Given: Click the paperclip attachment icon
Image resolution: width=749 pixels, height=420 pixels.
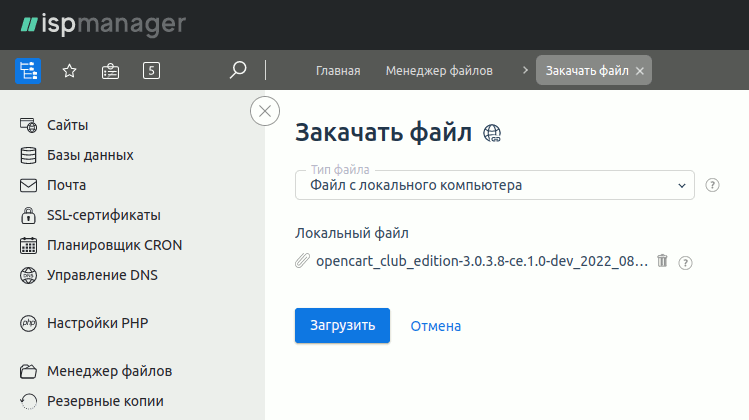Looking at the screenshot, I should point(302,261).
